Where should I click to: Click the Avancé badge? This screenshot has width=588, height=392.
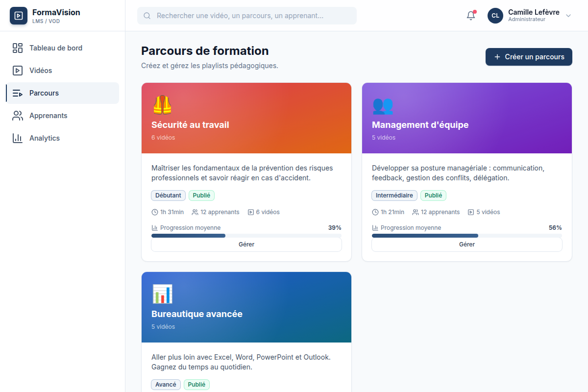[166, 385]
